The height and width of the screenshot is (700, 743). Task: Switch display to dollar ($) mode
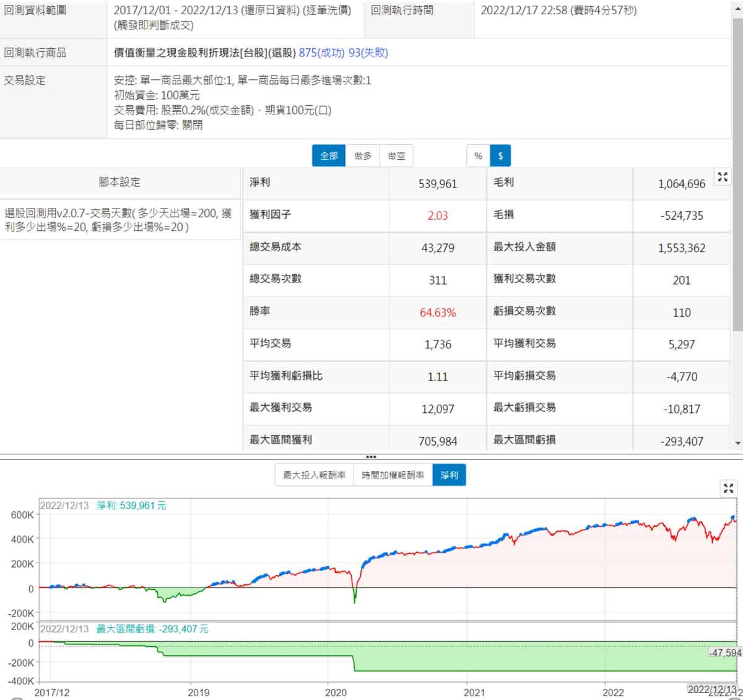click(500, 156)
